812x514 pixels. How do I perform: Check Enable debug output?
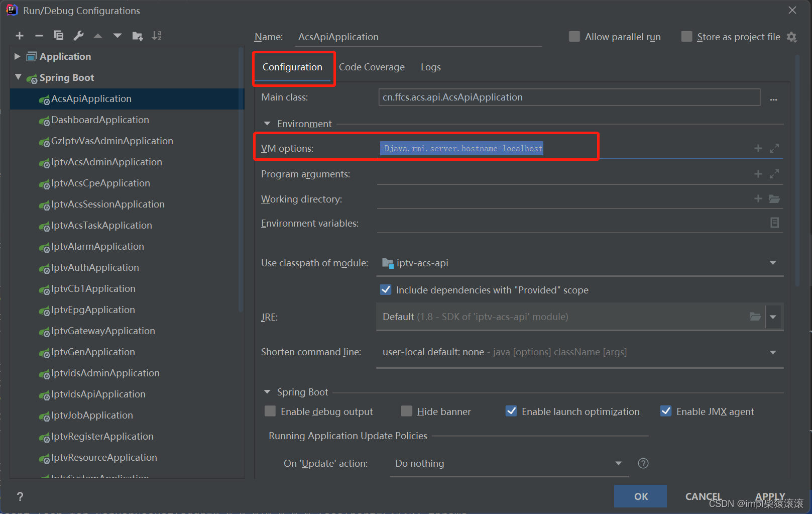point(270,411)
